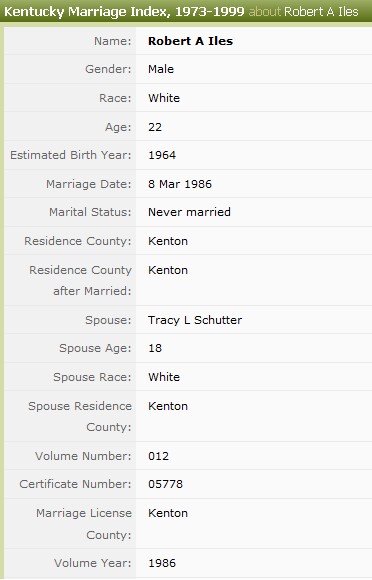Click the Marital Status field label
Viewport: 372px width, 580px height.
click(90, 212)
